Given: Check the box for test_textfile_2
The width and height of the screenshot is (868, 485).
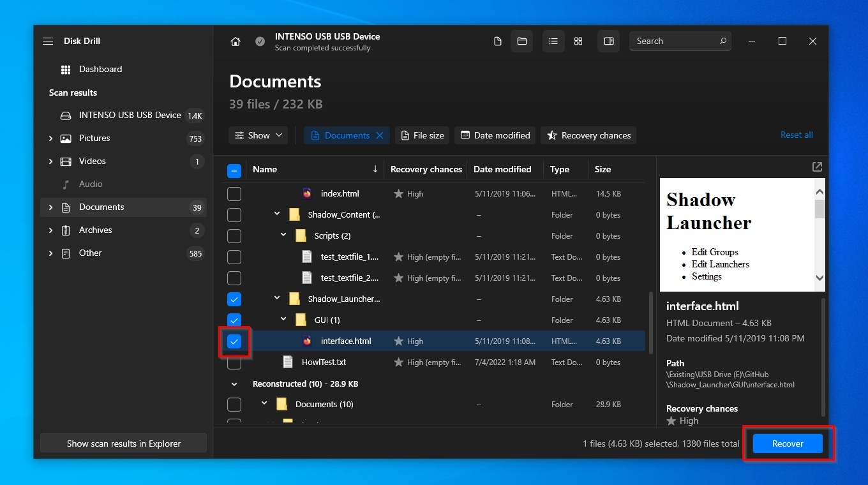Looking at the screenshot, I should [x=234, y=278].
